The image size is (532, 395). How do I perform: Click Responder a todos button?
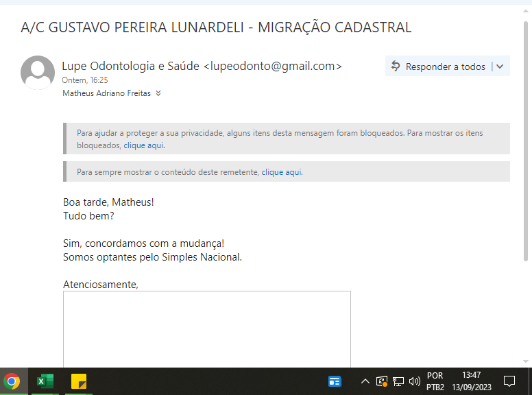tap(438, 66)
